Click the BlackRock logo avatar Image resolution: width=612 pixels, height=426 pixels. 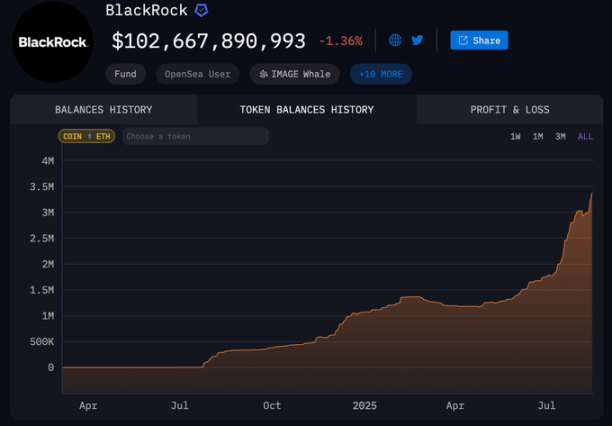pyautogui.click(x=52, y=42)
